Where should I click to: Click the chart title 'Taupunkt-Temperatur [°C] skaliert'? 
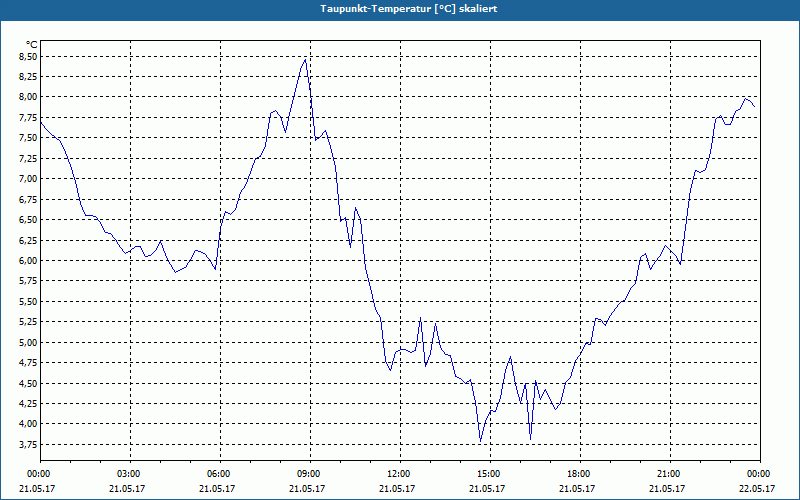tap(409, 9)
